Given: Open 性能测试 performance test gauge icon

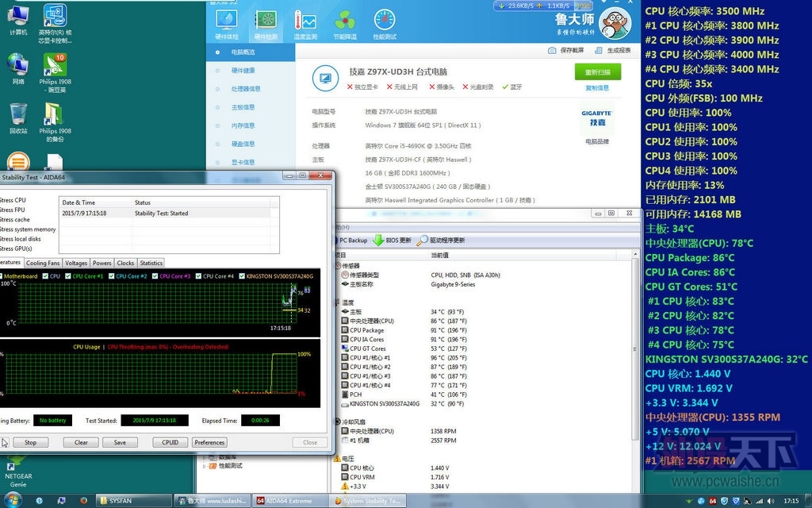Looking at the screenshot, I should click(x=385, y=25).
